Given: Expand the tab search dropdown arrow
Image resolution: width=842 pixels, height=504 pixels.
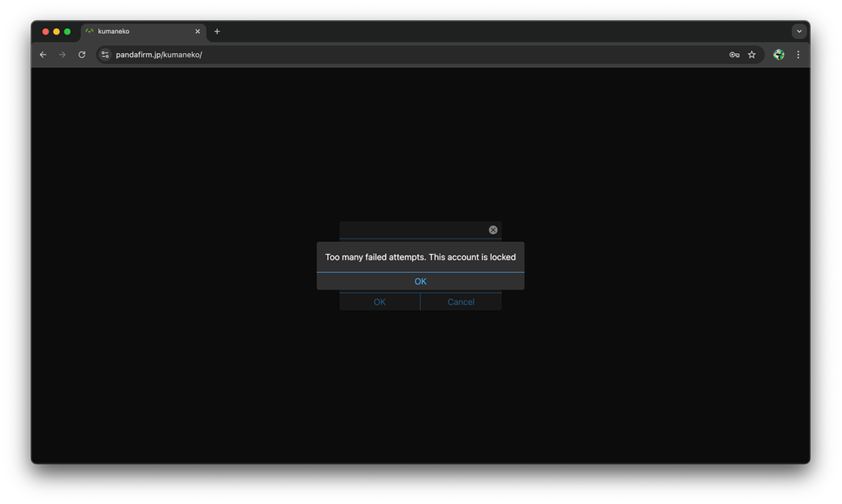Looking at the screenshot, I should pos(799,31).
